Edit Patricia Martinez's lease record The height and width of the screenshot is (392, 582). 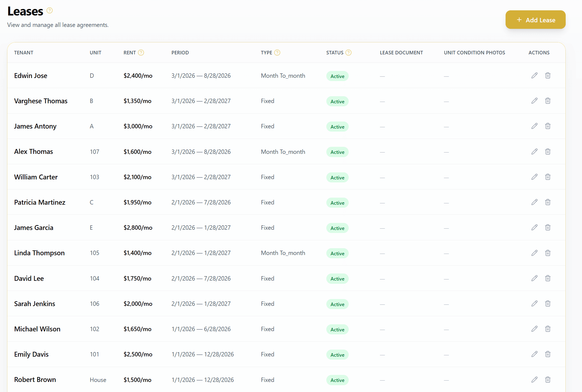(534, 202)
